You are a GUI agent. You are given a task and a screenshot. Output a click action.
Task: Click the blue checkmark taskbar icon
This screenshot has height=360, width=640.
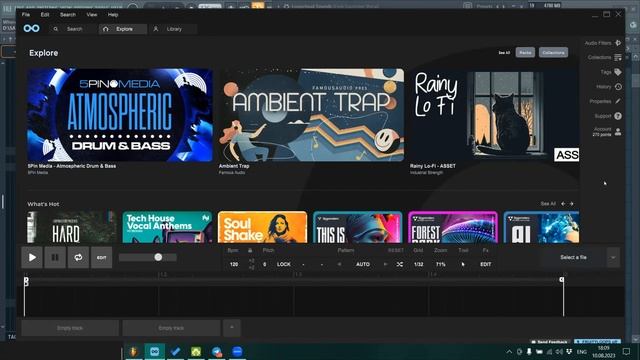[x=176, y=351]
